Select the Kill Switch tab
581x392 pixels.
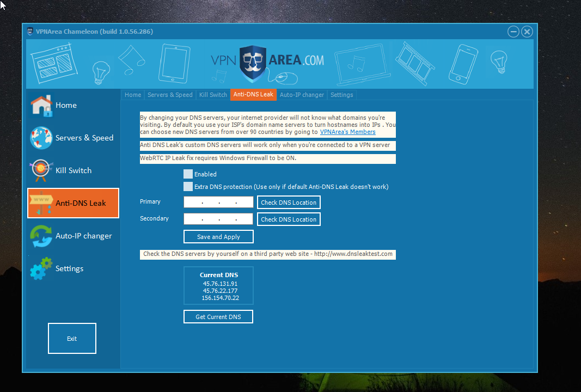pyautogui.click(x=213, y=95)
